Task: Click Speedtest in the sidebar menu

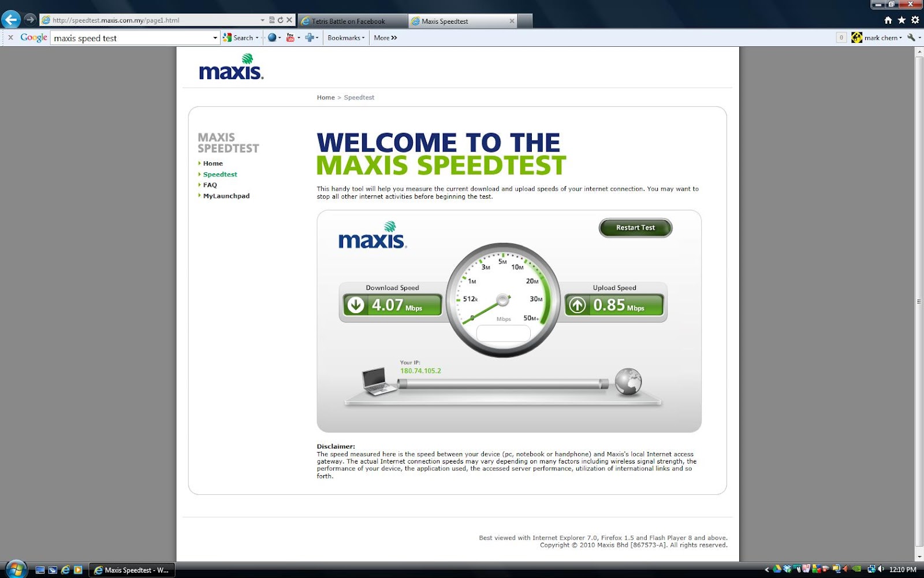Action: coord(220,175)
